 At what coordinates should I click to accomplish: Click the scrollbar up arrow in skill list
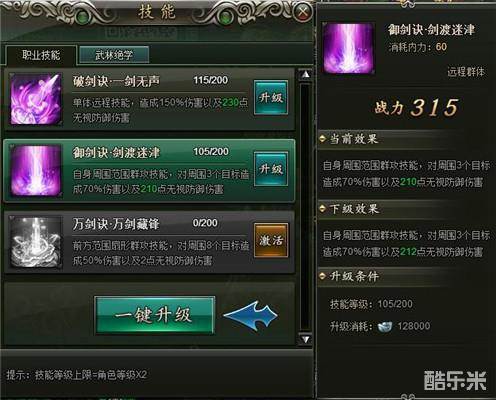(x=305, y=74)
